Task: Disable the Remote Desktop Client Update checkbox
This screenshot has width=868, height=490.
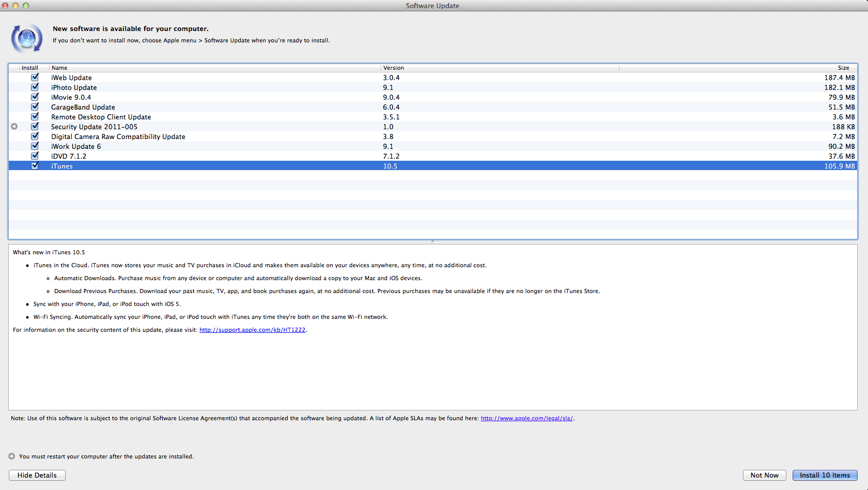Action: point(35,117)
